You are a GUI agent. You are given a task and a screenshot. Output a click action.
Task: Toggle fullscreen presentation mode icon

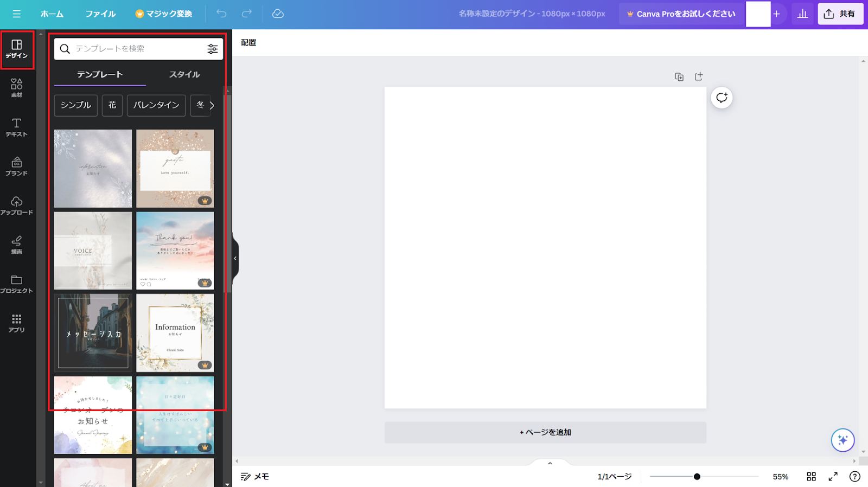click(833, 476)
